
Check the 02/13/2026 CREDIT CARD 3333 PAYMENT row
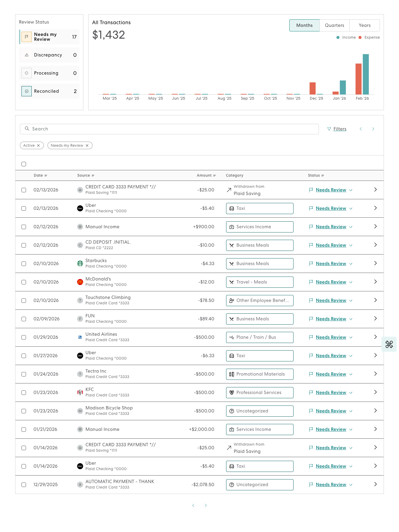click(24, 190)
